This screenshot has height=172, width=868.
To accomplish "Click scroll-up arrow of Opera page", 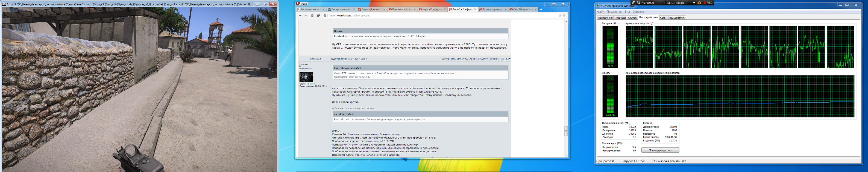I will (566, 21).
